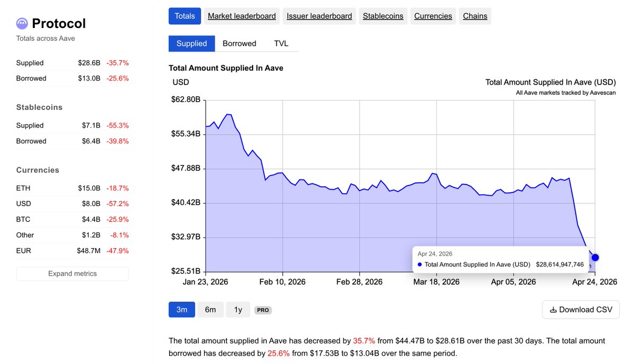View the Currencies tab
Image resolution: width=634 pixels, height=364 pixels.
pos(433,16)
